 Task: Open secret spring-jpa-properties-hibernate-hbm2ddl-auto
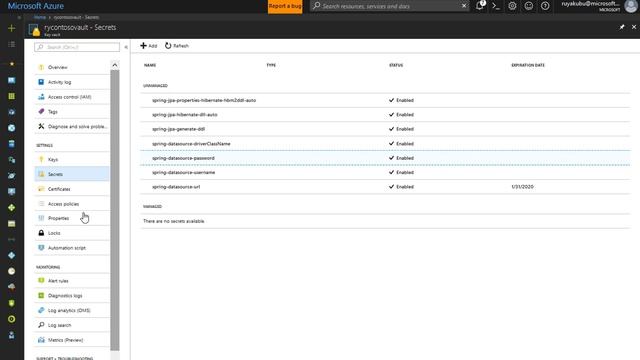click(385, 100)
